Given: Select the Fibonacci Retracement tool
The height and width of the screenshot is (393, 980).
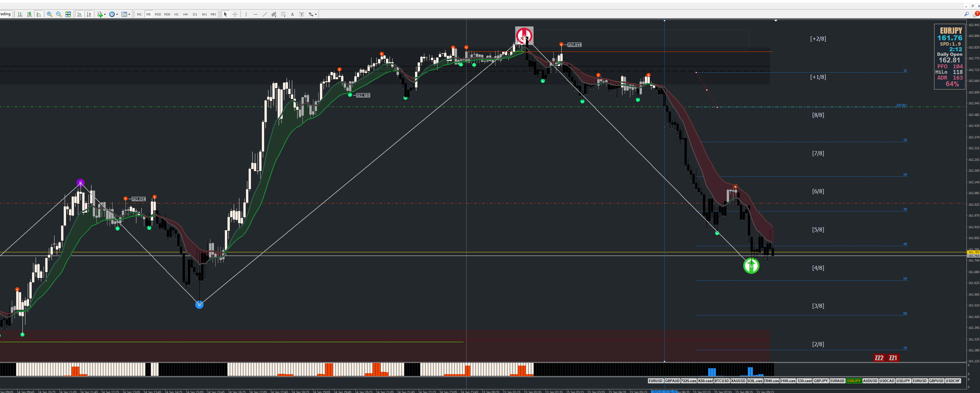Looking at the screenshot, I should pos(283,14).
